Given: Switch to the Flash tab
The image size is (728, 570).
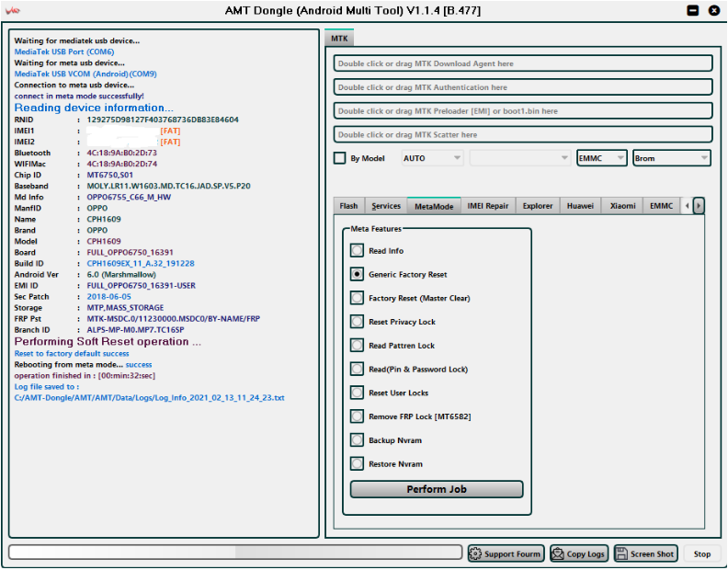Looking at the screenshot, I should click(348, 206).
